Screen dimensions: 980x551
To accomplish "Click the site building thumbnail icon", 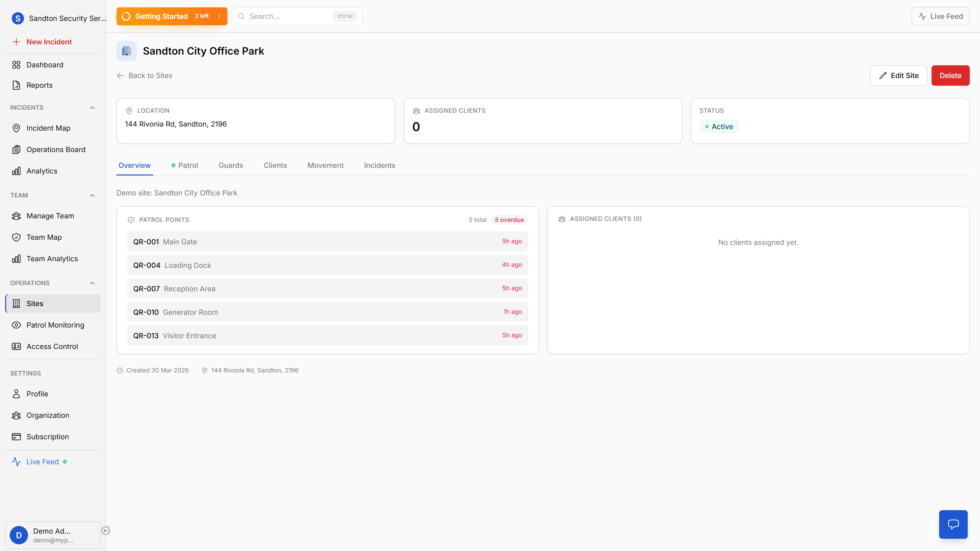I will pos(126,51).
